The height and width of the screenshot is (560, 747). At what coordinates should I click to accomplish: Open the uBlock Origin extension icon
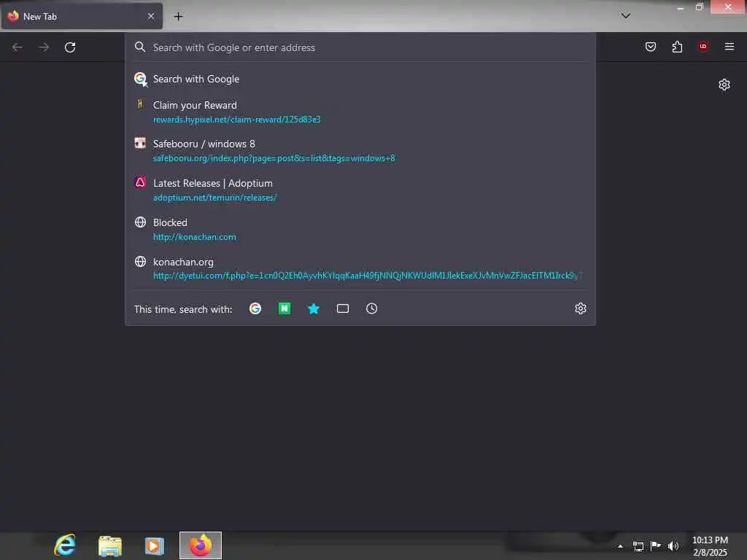(703, 46)
